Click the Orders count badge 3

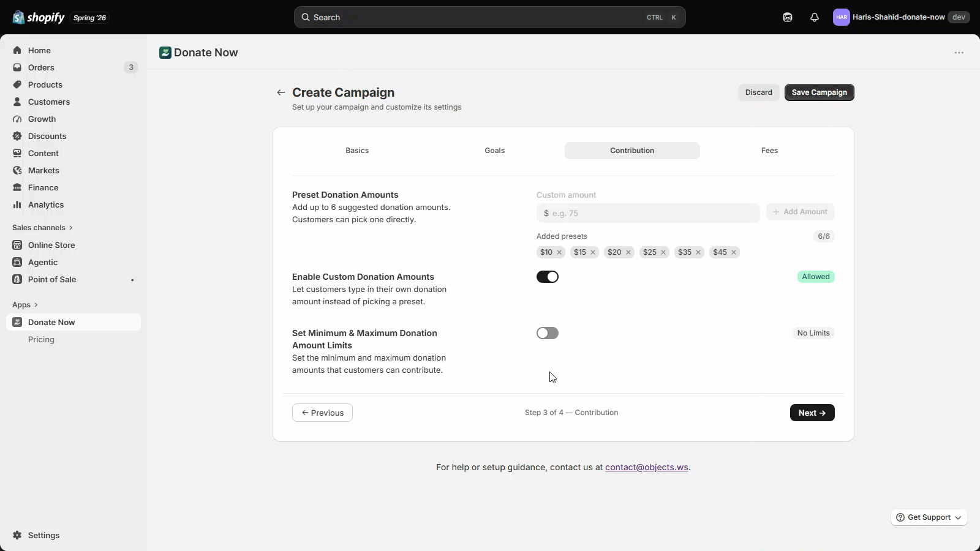(x=131, y=67)
